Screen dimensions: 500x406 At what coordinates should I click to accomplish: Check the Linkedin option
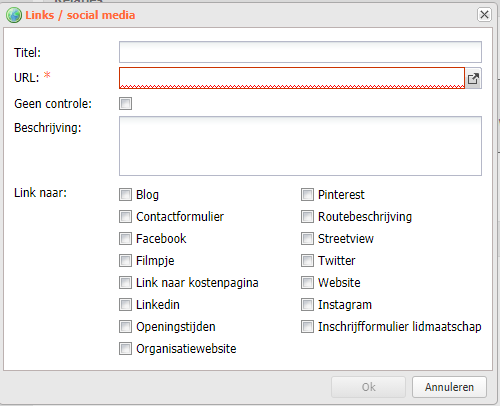pyautogui.click(x=125, y=304)
